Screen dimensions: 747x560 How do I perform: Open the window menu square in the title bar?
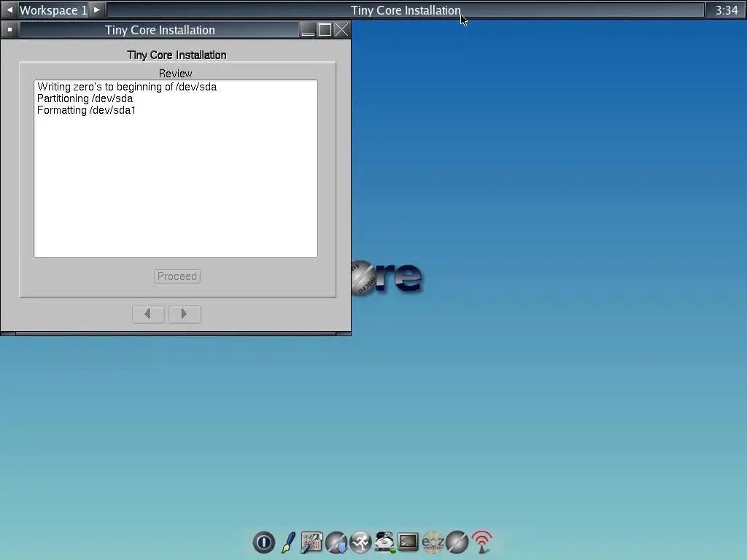click(x=9, y=29)
